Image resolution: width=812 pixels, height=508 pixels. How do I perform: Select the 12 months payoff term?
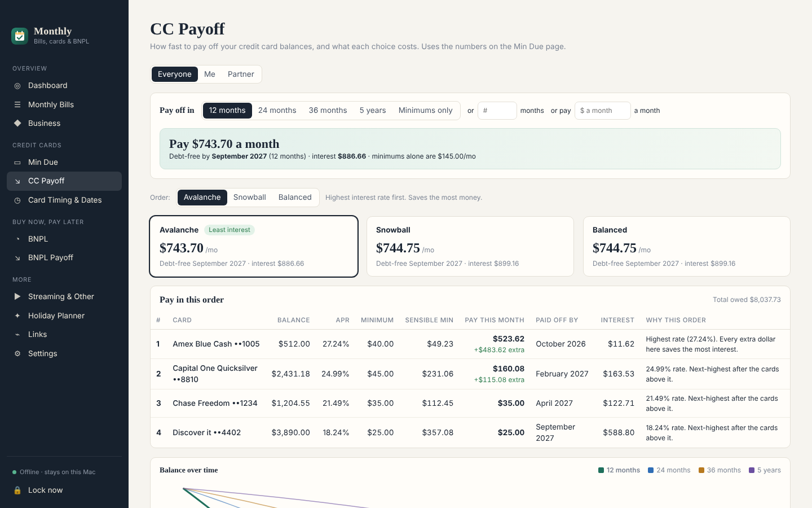[227, 110]
